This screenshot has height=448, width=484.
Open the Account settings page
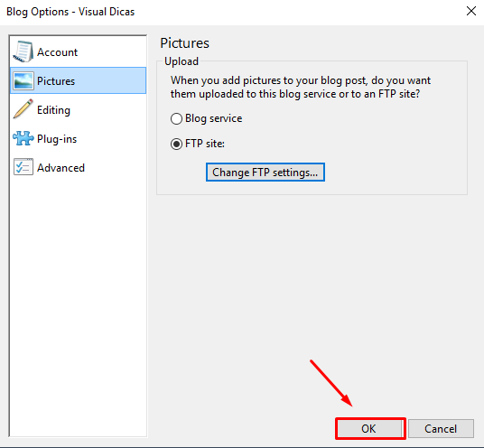coord(79,51)
